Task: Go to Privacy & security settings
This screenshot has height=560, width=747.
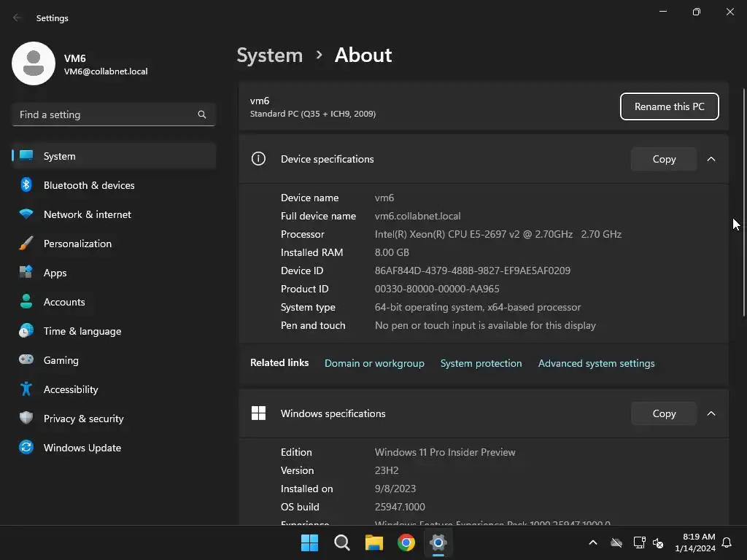Action: point(114,419)
